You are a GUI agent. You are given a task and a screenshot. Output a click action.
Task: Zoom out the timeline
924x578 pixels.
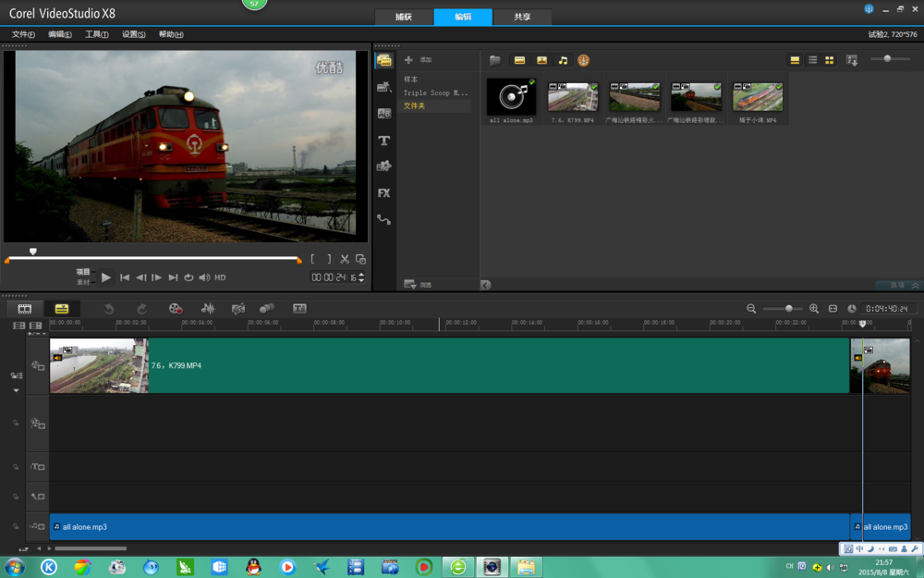coord(751,309)
